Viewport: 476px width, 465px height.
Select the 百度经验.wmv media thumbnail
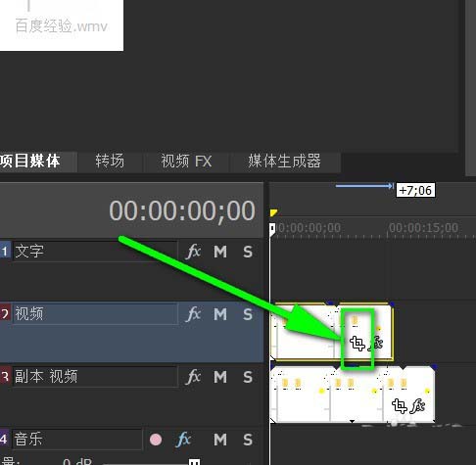pyautogui.click(x=62, y=24)
